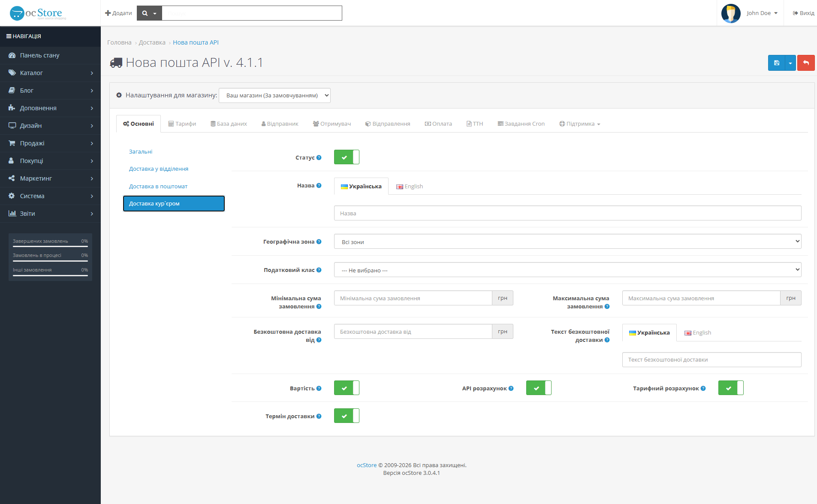Select English tab for Назва

point(410,187)
